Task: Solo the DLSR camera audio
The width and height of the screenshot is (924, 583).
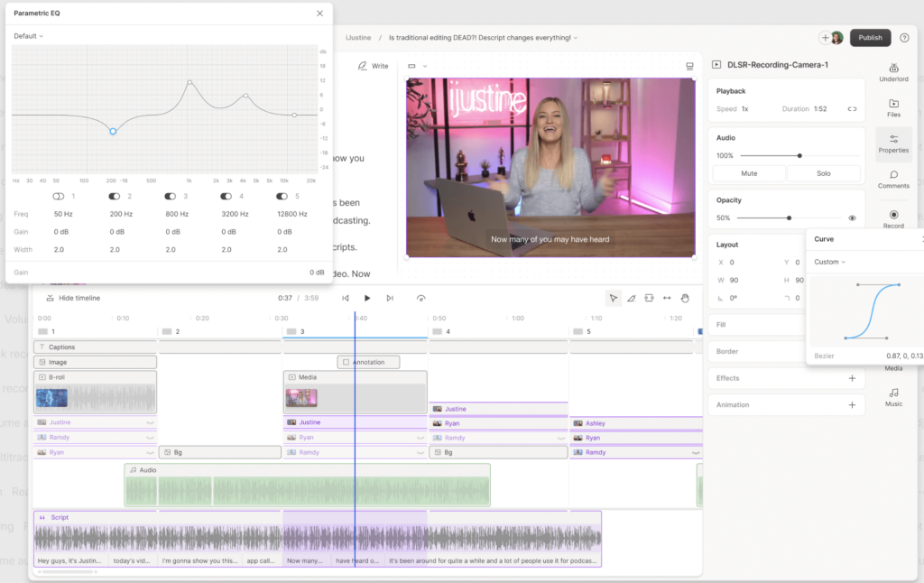Action: click(x=824, y=172)
